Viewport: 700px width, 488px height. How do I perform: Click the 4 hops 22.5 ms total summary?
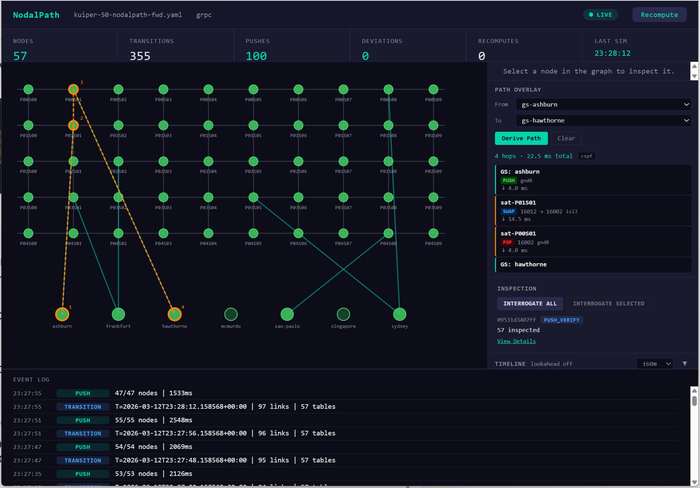[x=533, y=156]
